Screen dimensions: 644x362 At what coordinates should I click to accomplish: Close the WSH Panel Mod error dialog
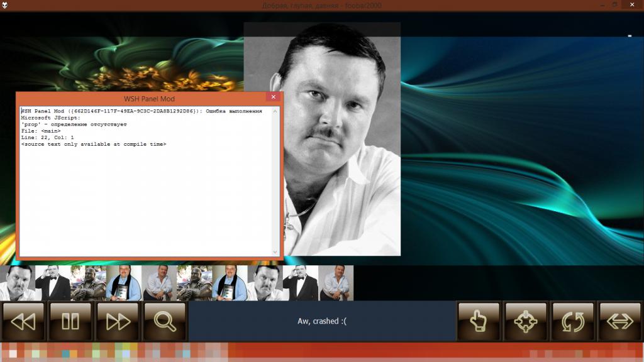[274, 98]
